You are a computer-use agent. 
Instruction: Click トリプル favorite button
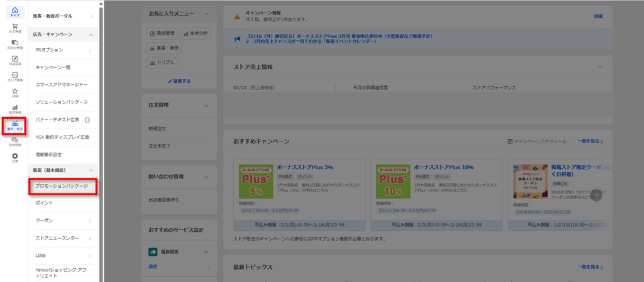pos(162,62)
